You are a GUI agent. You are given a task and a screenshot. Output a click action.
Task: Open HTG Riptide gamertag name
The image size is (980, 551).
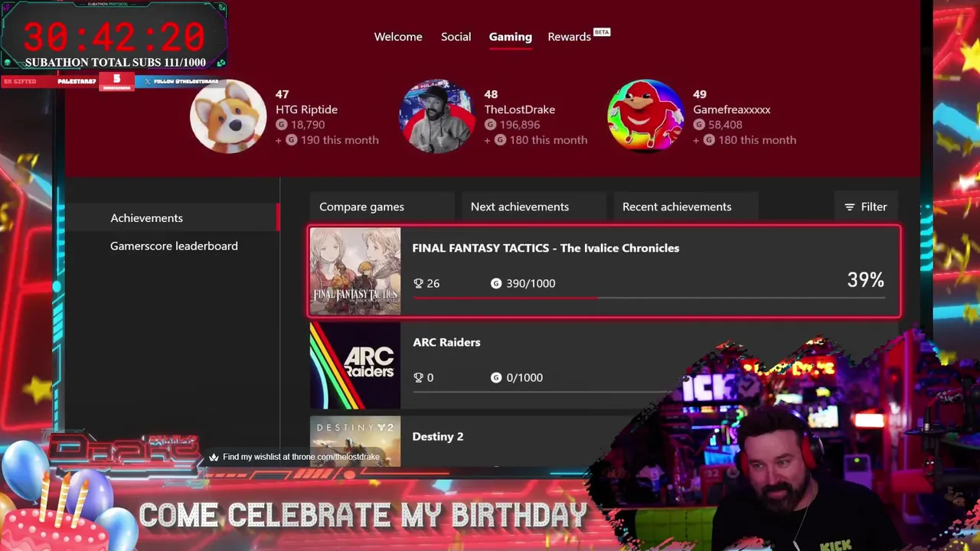pos(306,109)
